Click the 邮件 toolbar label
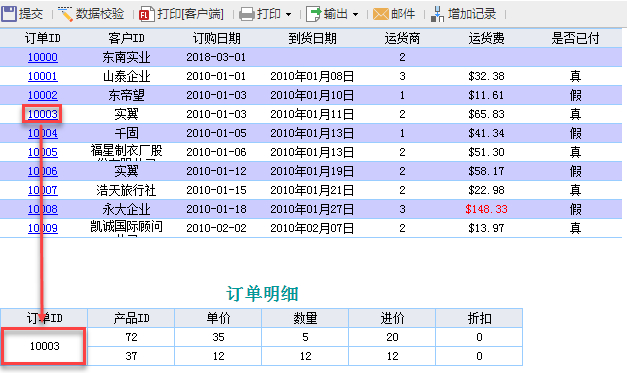The image size is (627, 373). 403,14
